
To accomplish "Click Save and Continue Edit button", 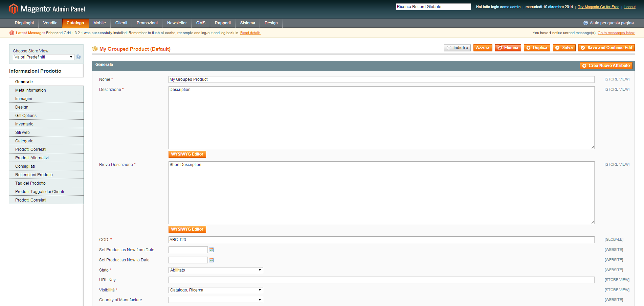I will pyautogui.click(x=606, y=48).
